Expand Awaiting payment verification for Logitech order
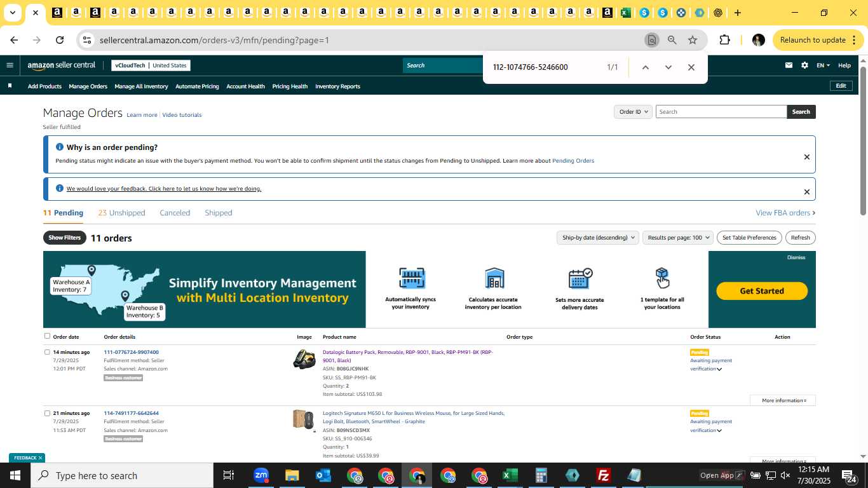 tap(719, 431)
